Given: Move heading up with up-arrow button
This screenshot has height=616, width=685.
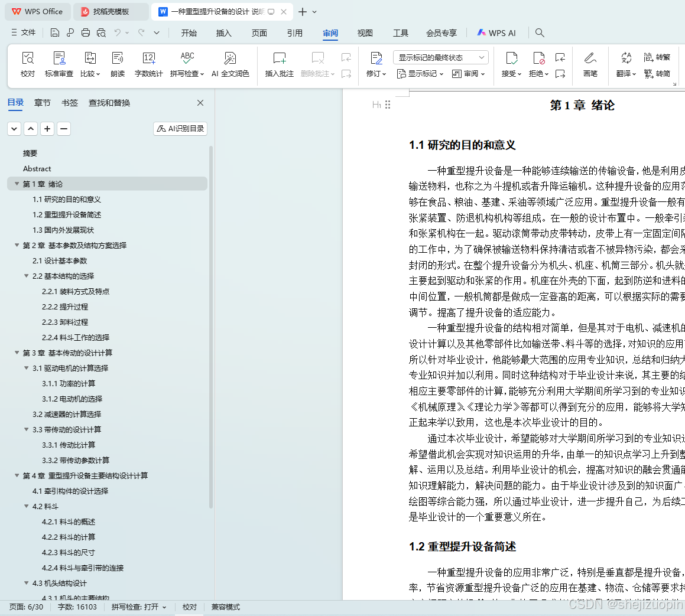Looking at the screenshot, I should (31, 129).
